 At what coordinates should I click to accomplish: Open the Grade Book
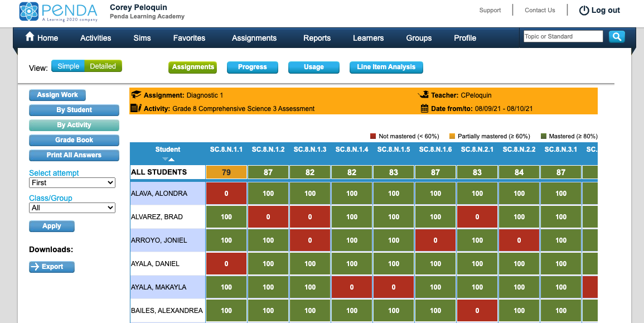coord(74,140)
